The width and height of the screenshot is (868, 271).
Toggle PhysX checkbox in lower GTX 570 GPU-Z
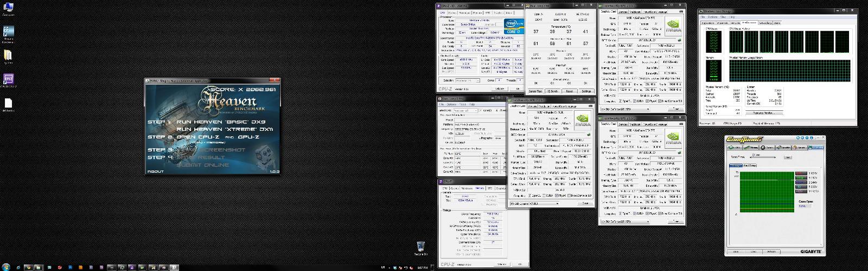click(647, 213)
